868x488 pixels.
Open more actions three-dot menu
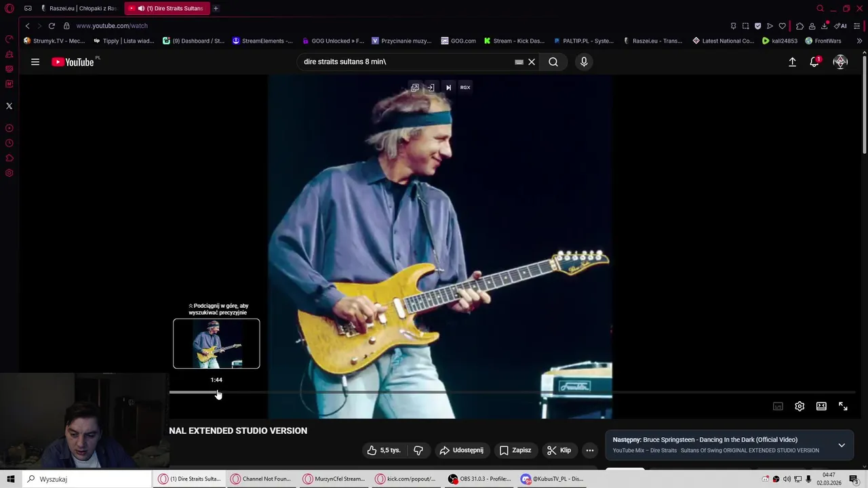pyautogui.click(x=590, y=450)
